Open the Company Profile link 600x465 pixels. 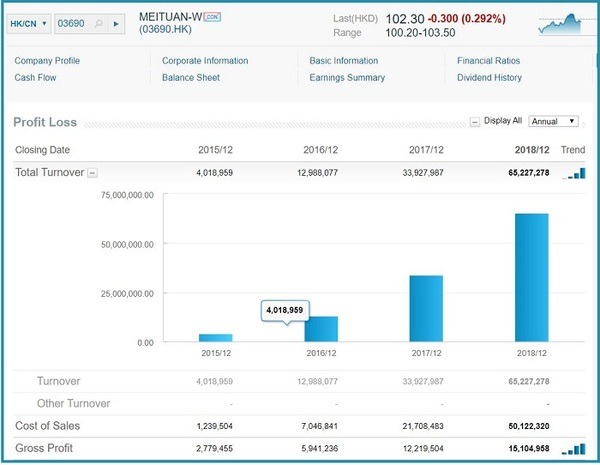coord(47,61)
